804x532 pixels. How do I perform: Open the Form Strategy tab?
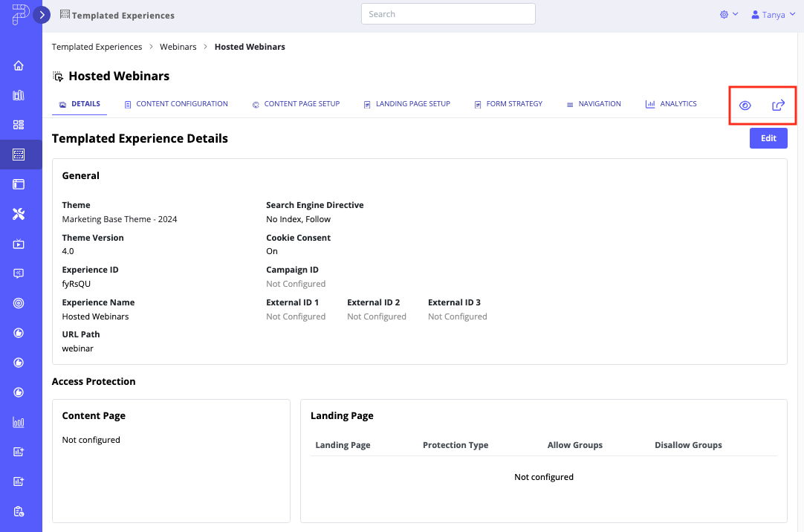click(x=508, y=104)
